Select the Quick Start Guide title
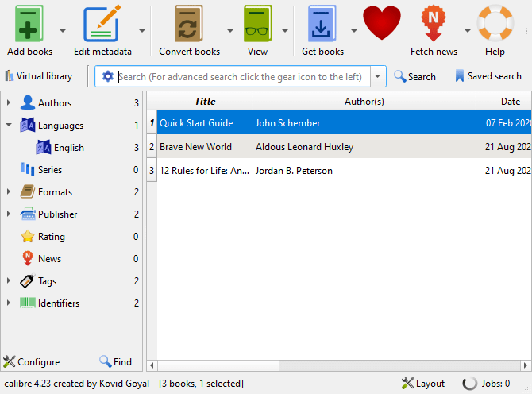This screenshot has width=532, height=394. coord(196,123)
